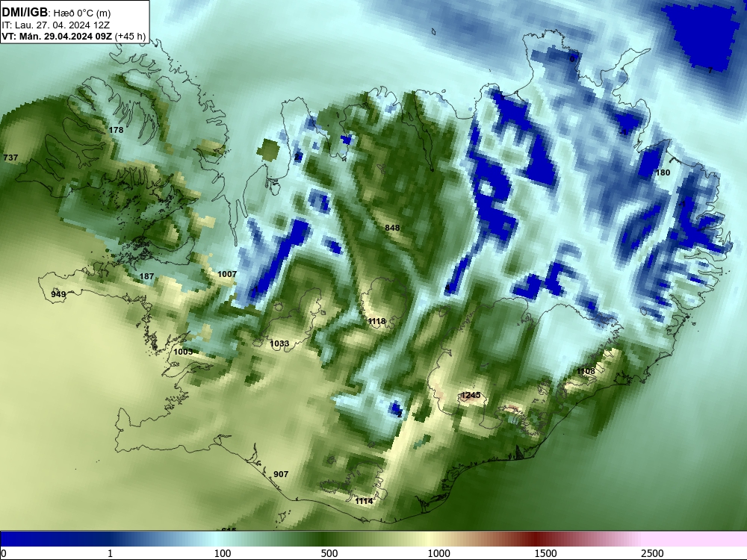Click the 848 height value on the map
The width and height of the screenshot is (747, 560).
point(392,228)
